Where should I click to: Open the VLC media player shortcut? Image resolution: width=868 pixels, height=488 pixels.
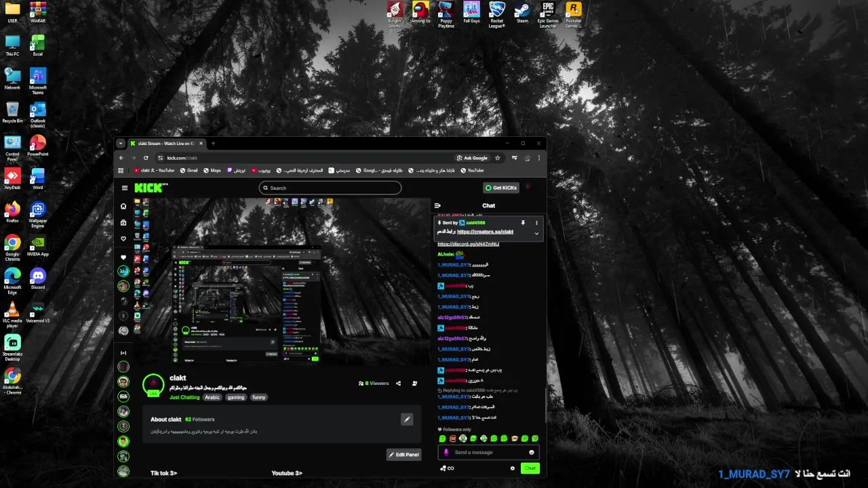pyautogui.click(x=12, y=314)
